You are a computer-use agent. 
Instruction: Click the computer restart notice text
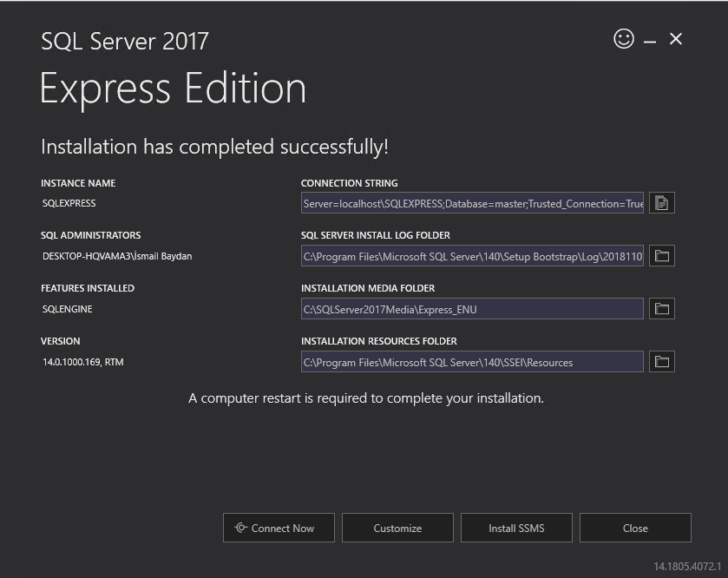click(367, 397)
